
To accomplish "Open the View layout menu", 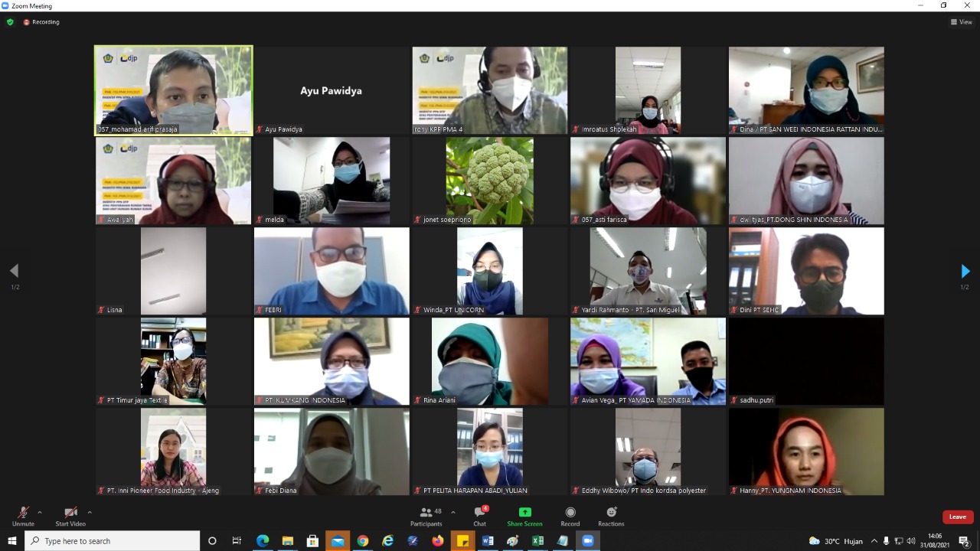I will coord(961,22).
